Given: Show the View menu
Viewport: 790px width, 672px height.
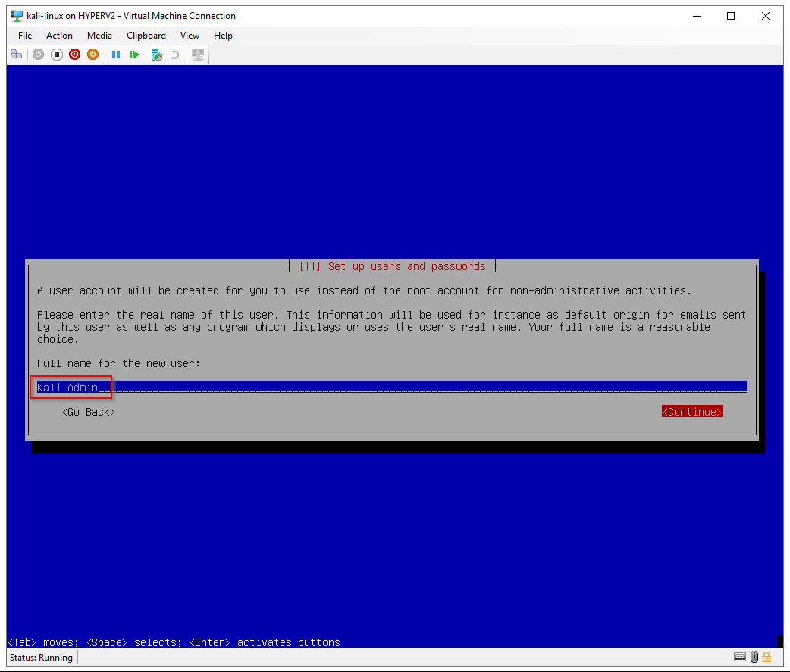Looking at the screenshot, I should (x=190, y=36).
